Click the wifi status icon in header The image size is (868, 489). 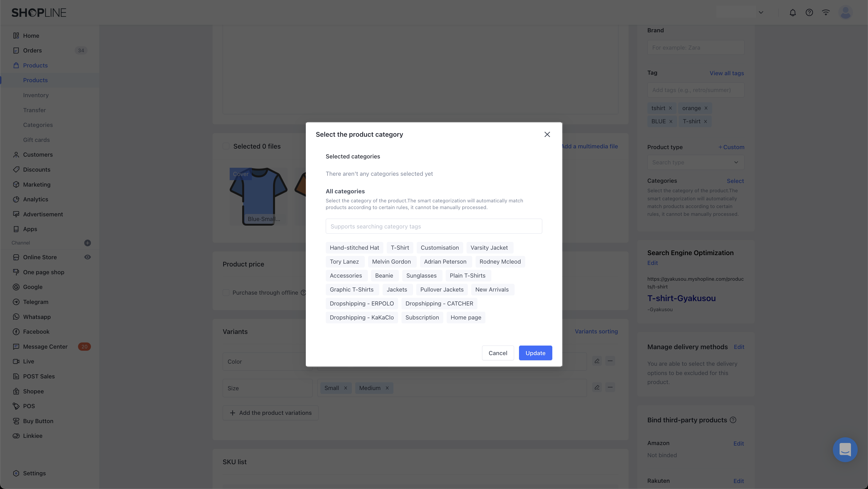tap(826, 13)
